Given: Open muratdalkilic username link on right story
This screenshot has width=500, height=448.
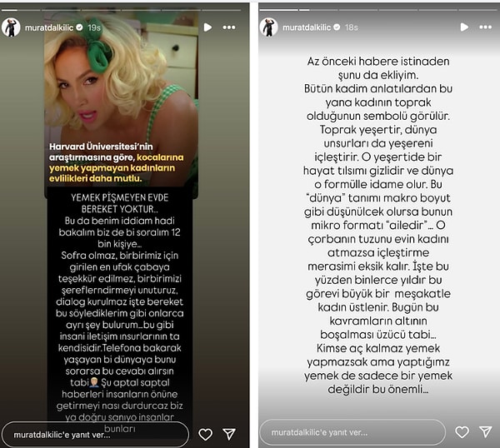Looking at the screenshot, I should click(x=307, y=27).
